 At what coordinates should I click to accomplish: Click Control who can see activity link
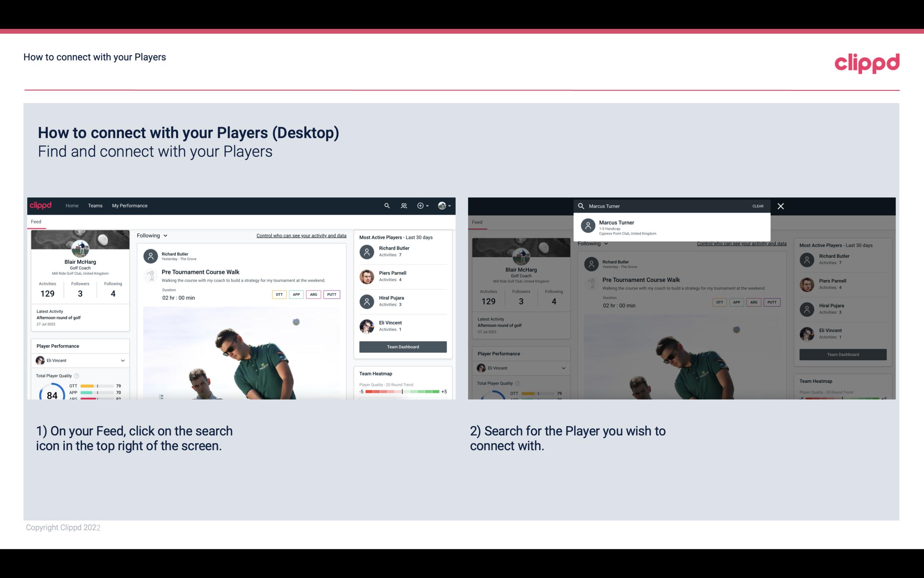301,235
